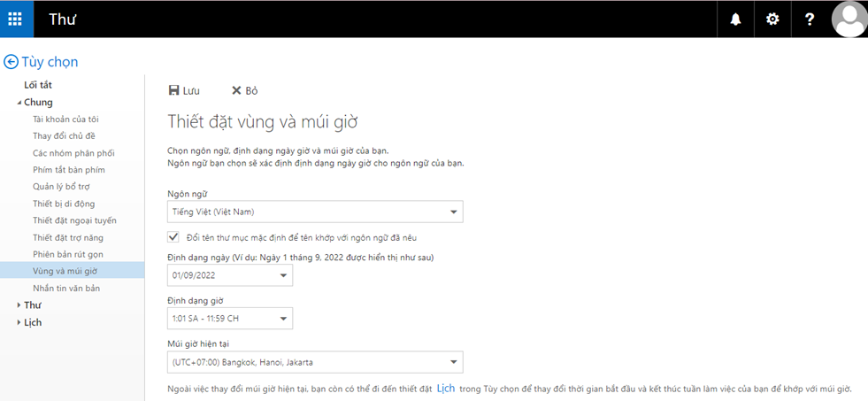The width and height of the screenshot is (868, 401).
Task: Click the Lưu save button
Action: 184,90
